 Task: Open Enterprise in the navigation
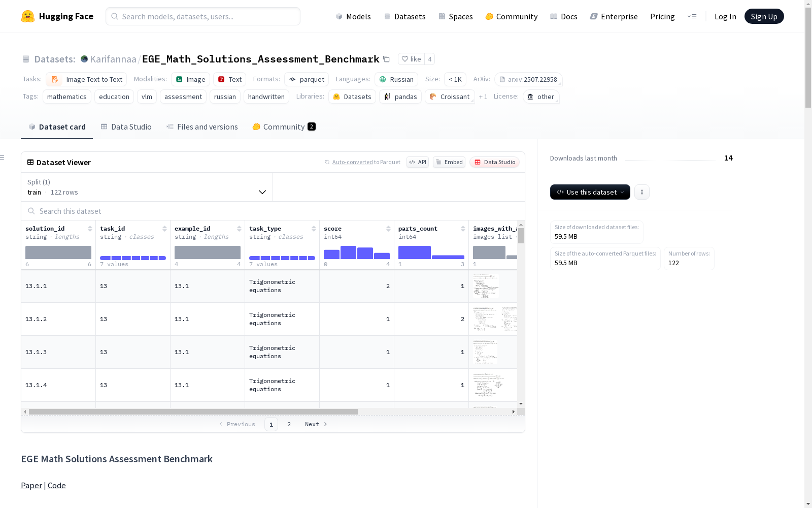tap(614, 16)
